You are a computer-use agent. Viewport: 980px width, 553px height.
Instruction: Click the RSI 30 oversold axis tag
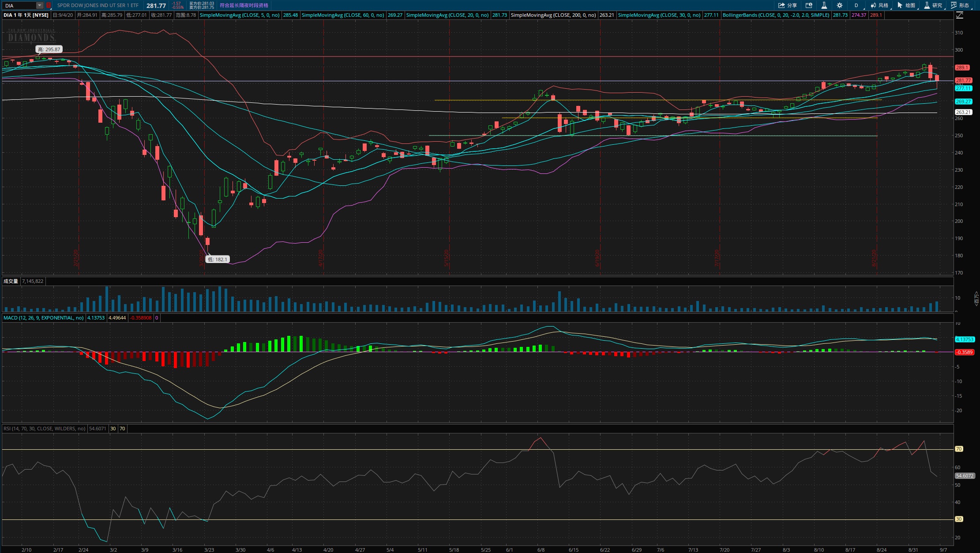959,519
